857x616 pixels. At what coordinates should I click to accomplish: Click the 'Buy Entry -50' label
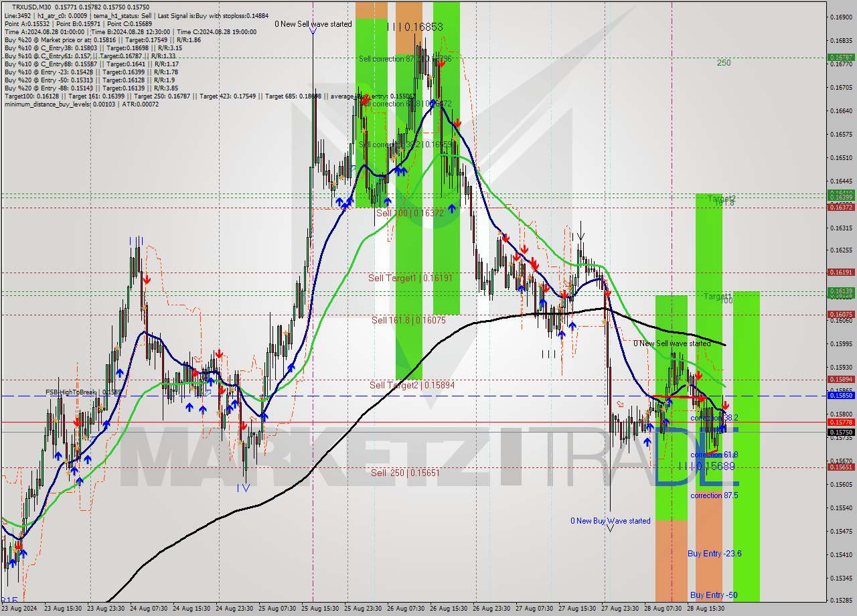point(714,595)
